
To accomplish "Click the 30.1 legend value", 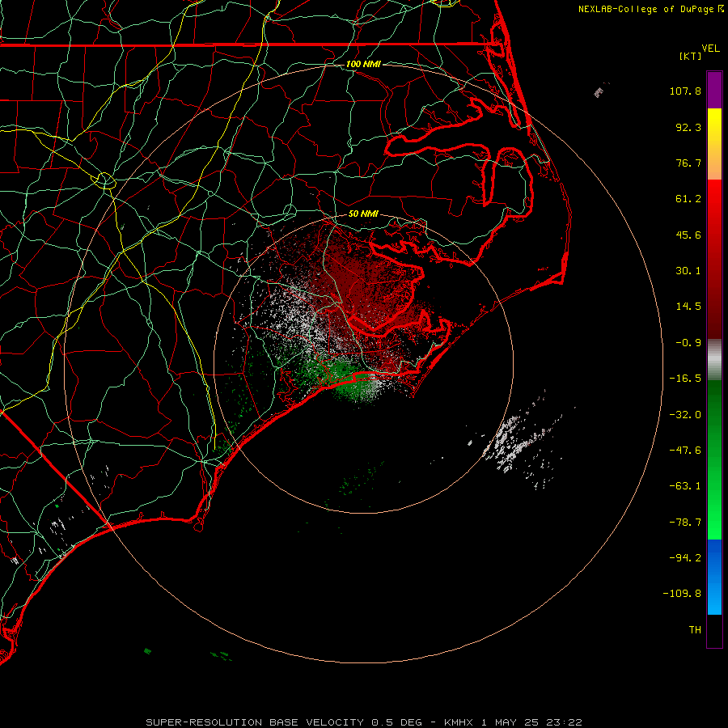I will (688, 271).
